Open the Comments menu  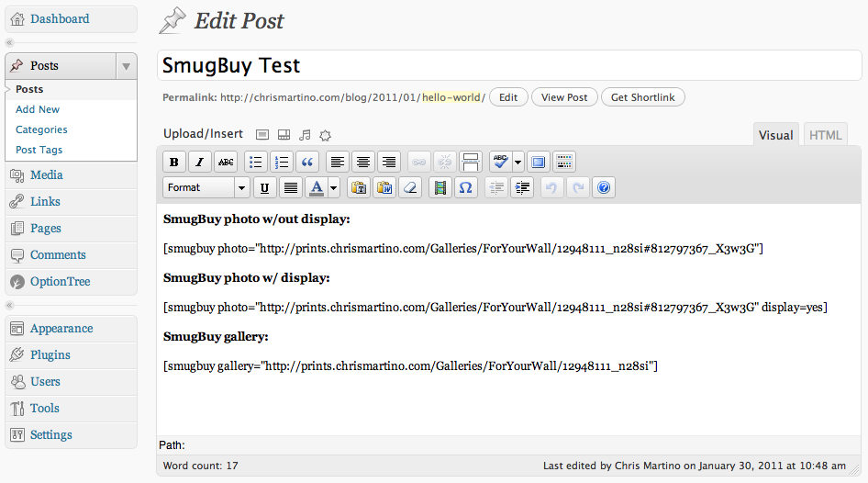[x=71, y=254]
